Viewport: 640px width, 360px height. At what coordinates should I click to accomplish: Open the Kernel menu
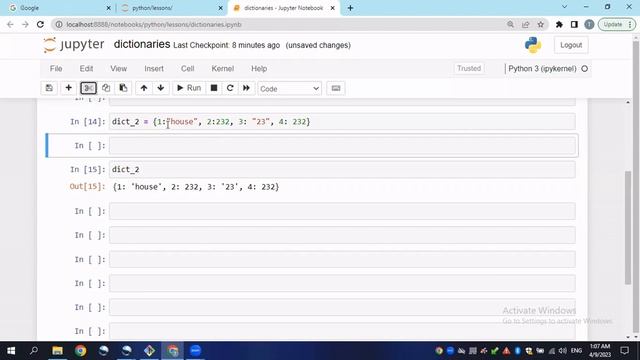point(222,69)
